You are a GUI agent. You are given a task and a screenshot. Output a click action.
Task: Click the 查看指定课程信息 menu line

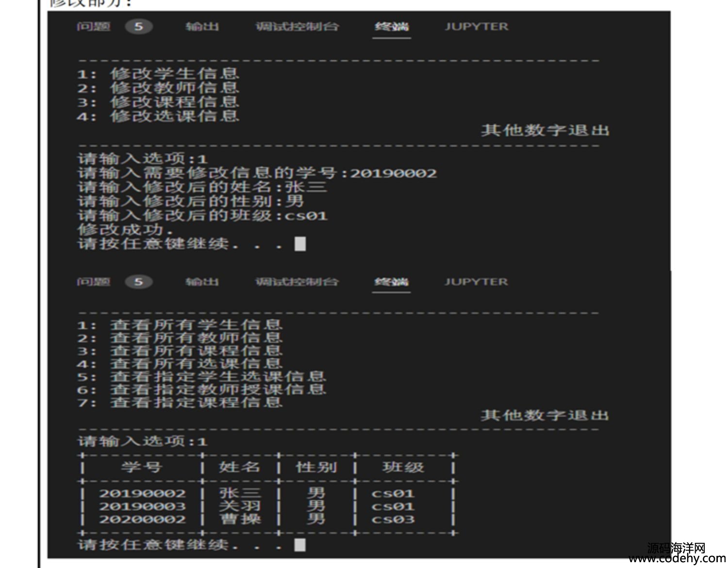(x=180, y=402)
